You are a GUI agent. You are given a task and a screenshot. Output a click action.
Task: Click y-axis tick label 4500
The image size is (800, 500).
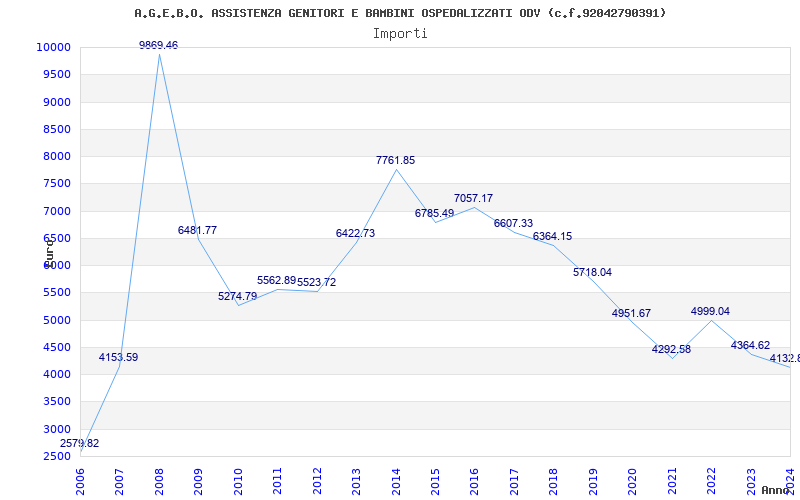point(57,347)
